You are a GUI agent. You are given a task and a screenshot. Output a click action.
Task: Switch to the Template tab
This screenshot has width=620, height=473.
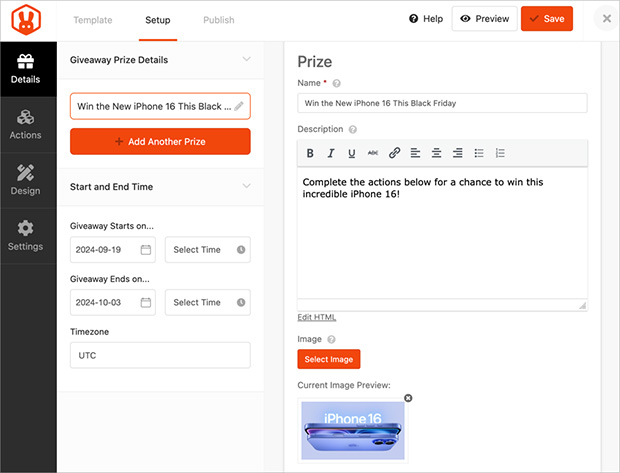[x=93, y=20]
